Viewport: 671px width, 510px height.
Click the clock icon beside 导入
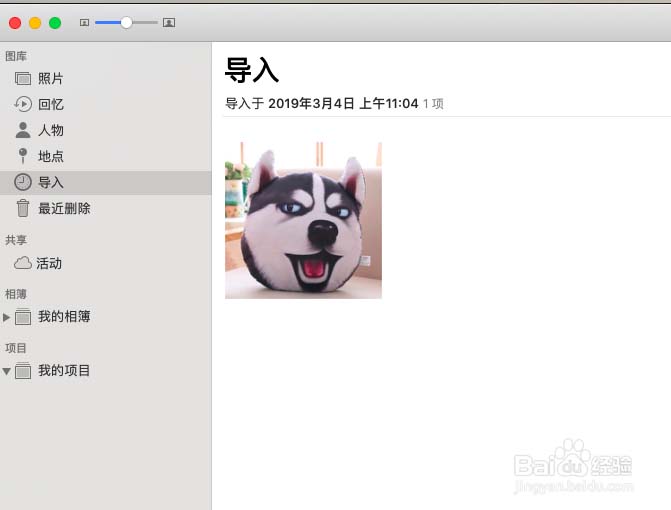coord(23,182)
